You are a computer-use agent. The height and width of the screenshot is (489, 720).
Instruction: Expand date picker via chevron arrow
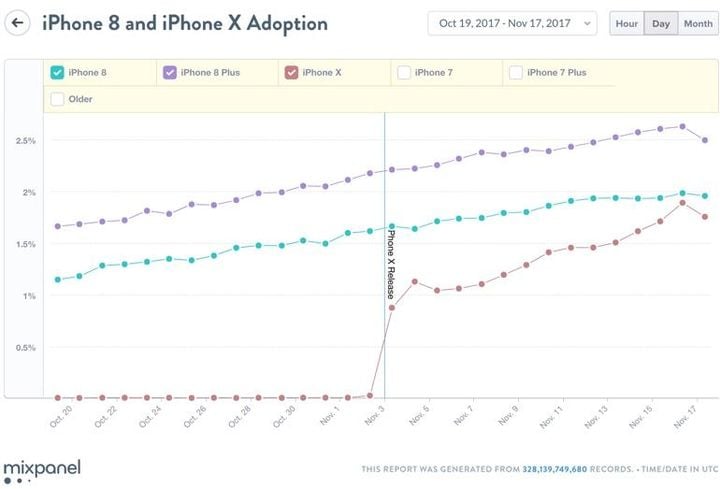point(587,23)
